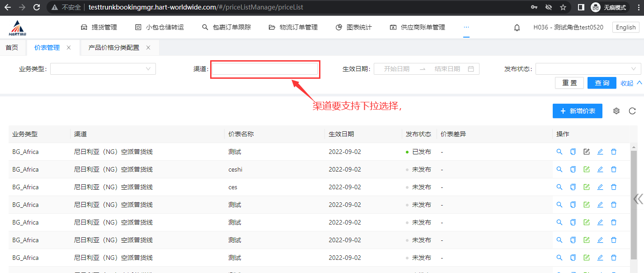Click the 查询 search button

pyautogui.click(x=602, y=83)
